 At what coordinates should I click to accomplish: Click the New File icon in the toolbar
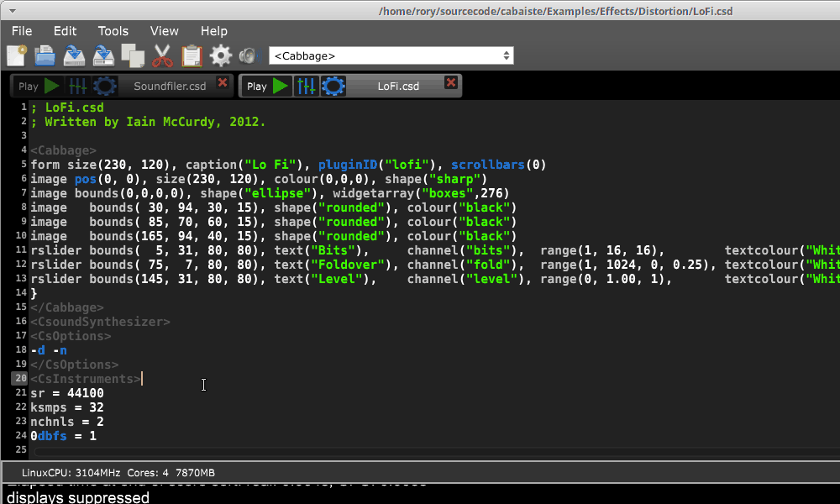(x=17, y=56)
